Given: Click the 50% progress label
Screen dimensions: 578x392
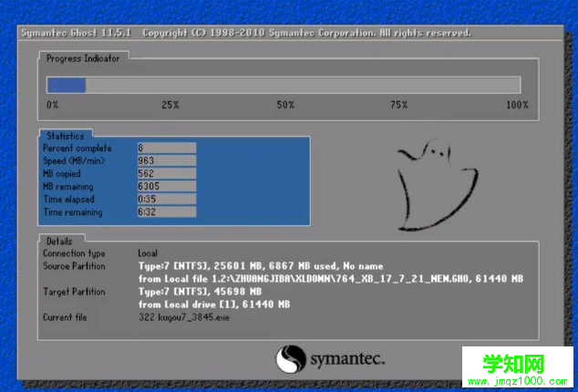Looking at the screenshot, I should [285, 105].
